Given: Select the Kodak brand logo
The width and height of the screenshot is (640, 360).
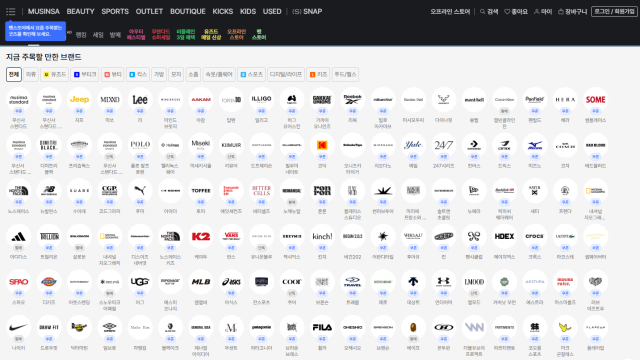Looking at the screenshot, I should coord(322,145).
